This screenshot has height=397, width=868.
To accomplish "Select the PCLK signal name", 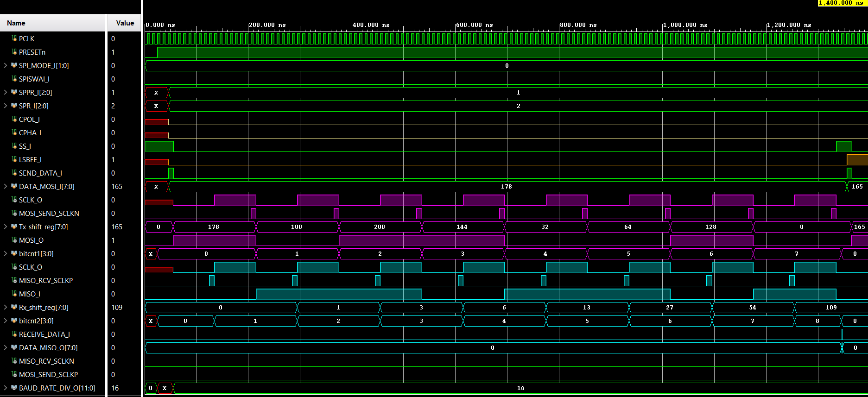I will coord(27,39).
